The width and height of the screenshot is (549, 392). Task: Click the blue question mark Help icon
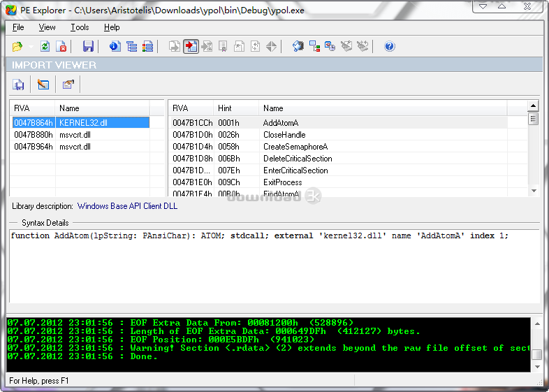coord(389,46)
